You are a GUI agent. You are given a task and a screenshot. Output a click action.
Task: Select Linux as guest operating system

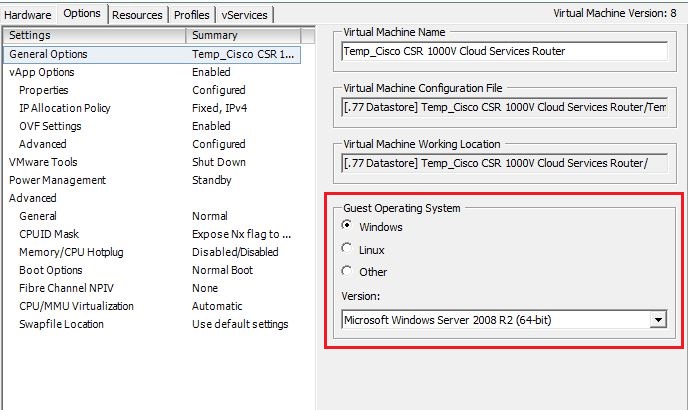[347, 248]
